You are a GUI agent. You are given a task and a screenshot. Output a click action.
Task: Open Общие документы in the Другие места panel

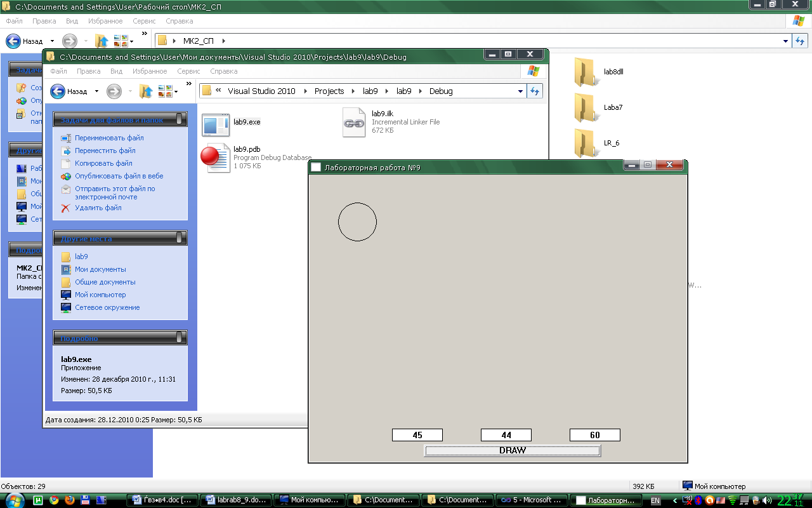pos(105,282)
